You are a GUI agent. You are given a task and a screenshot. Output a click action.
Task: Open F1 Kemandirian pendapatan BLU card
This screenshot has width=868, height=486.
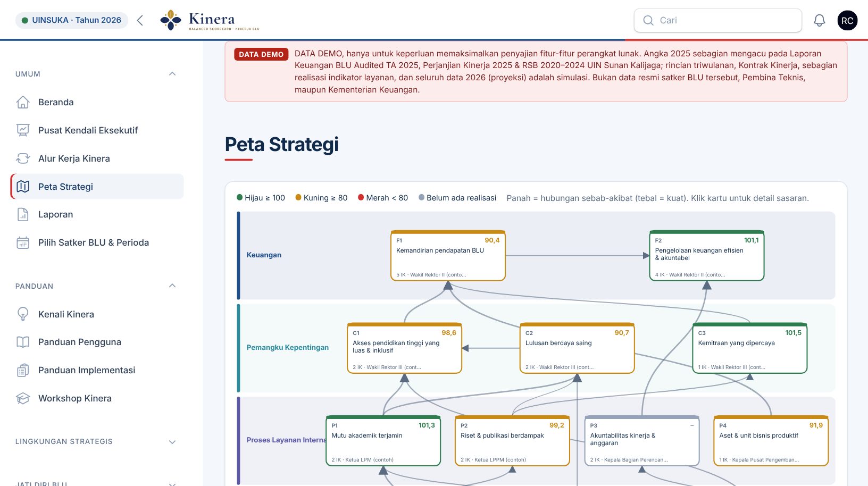coord(448,256)
